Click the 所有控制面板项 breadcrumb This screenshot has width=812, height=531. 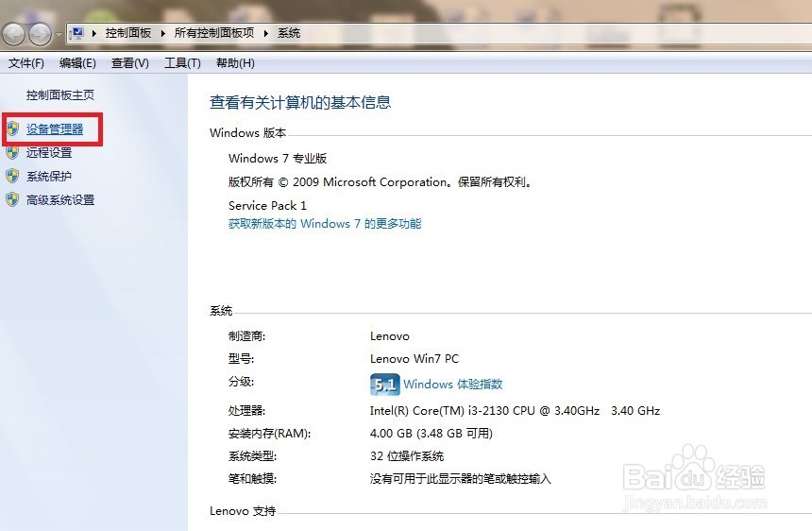(x=214, y=33)
